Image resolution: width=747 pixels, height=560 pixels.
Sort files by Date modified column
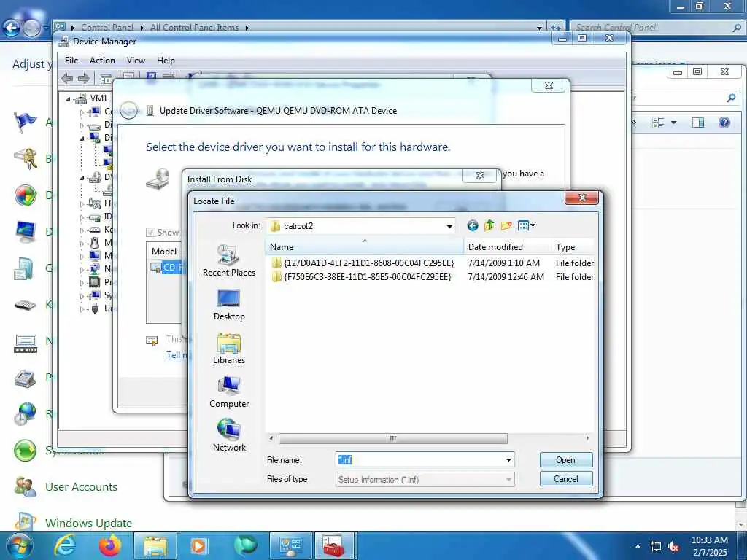[508, 246]
